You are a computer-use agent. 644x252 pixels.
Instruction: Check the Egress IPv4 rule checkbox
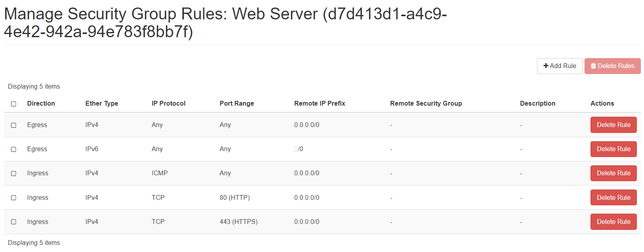13,125
